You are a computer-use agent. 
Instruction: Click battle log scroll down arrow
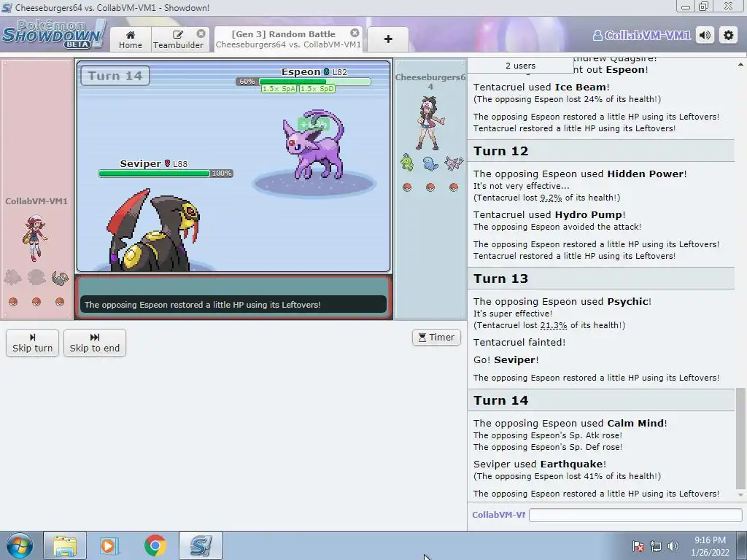pyautogui.click(x=740, y=495)
